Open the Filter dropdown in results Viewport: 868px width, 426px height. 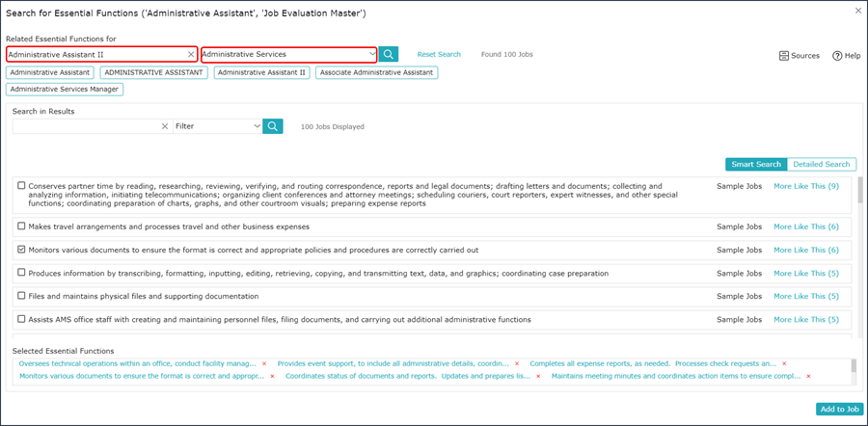click(218, 126)
